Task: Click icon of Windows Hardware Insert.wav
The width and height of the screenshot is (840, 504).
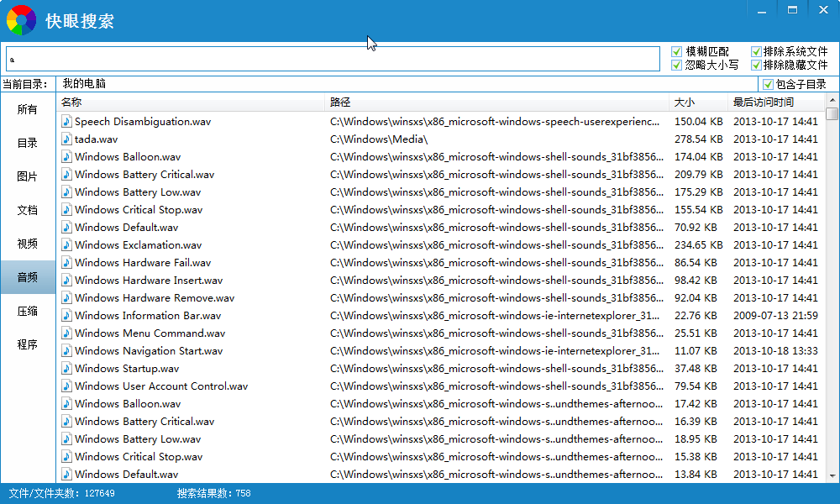Action: pyautogui.click(x=67, y=281)
